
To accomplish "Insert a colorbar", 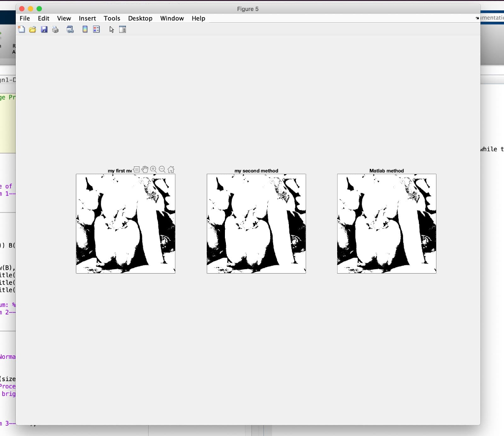I will click(x=85, y=29).
